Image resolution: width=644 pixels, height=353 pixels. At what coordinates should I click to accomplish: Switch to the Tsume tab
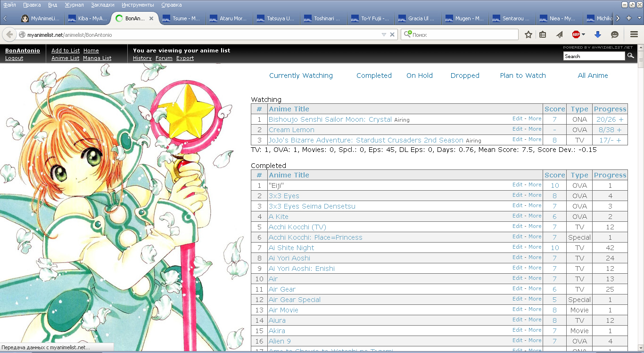182,19
